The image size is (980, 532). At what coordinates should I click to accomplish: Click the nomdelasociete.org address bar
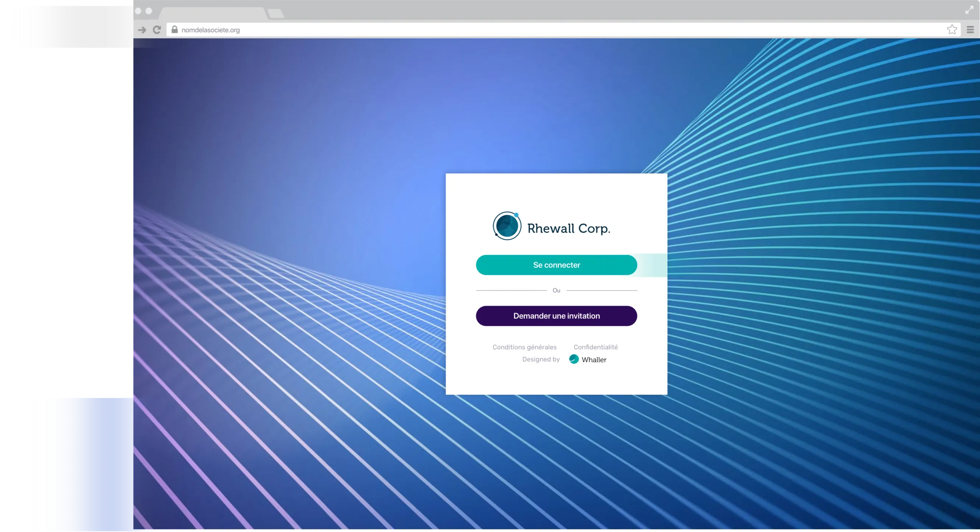pyautogui.click(x=563, y=30)
